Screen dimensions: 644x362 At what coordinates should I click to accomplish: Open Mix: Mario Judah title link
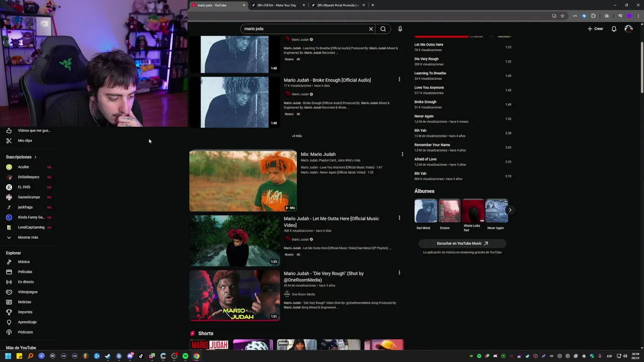(x=318, y=154)
